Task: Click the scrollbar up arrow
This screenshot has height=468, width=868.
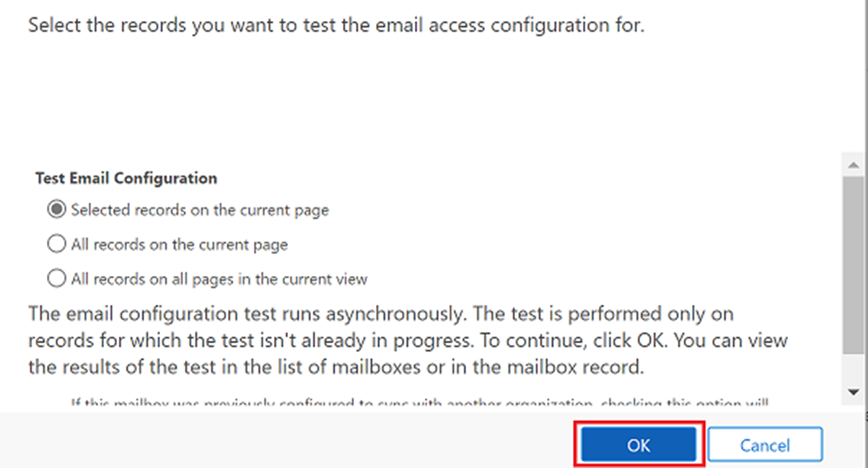Action: pyautogui.click(x=853, y=164)
